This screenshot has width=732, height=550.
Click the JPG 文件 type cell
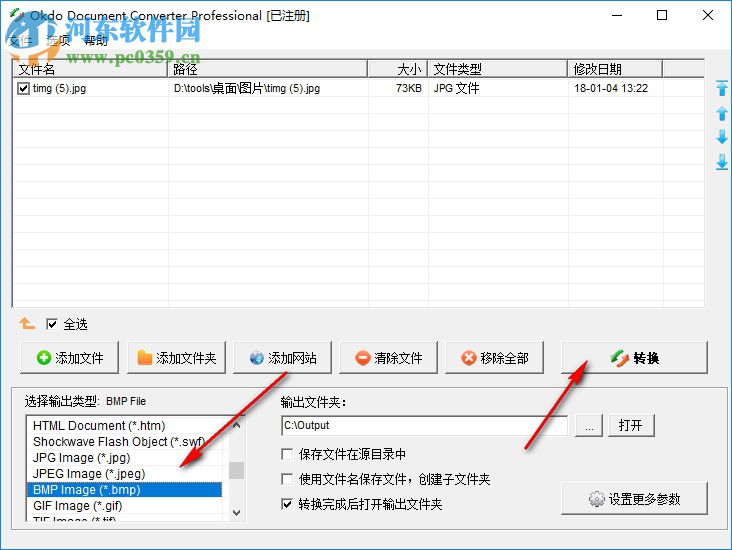click(x=456, y=88)
